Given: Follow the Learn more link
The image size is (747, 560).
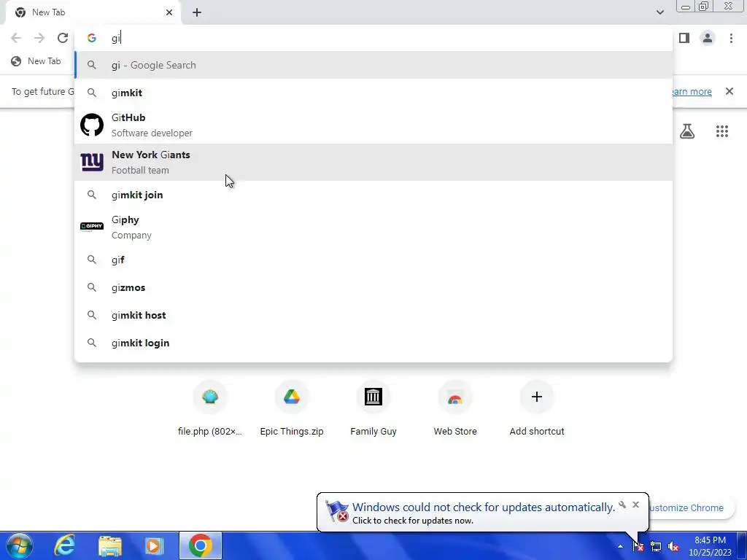Looking at the screenshot, I should pyautogui.click(x=692, y=91).
